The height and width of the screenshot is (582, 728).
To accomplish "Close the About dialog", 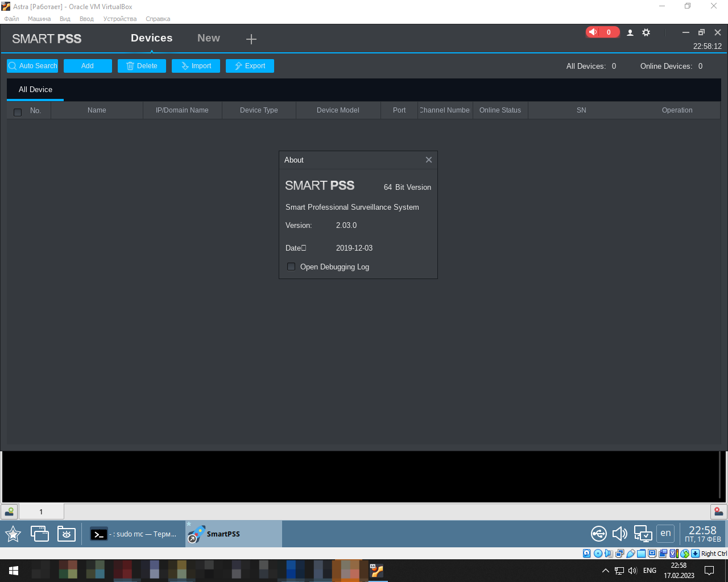I will [x=429, y=160].
